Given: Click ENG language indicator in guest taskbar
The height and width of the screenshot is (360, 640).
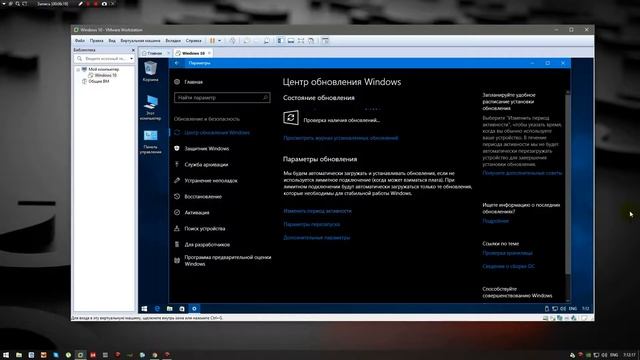Looking at the screenshot, I should tap(573, 309).
